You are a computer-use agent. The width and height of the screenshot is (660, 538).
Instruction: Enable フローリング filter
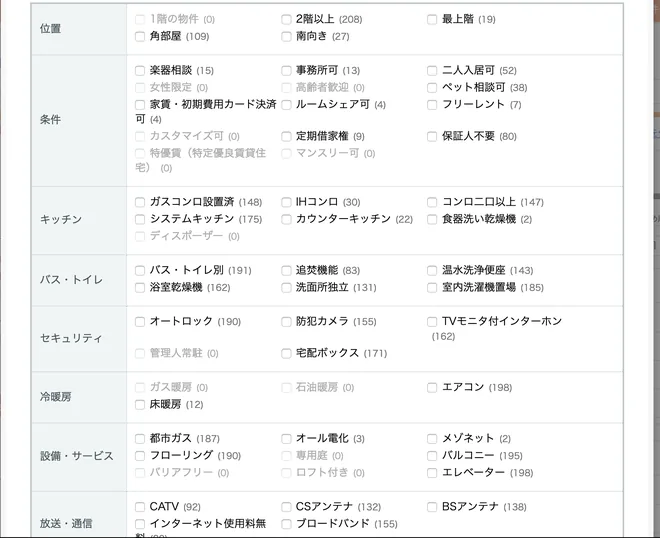(140, 455)
